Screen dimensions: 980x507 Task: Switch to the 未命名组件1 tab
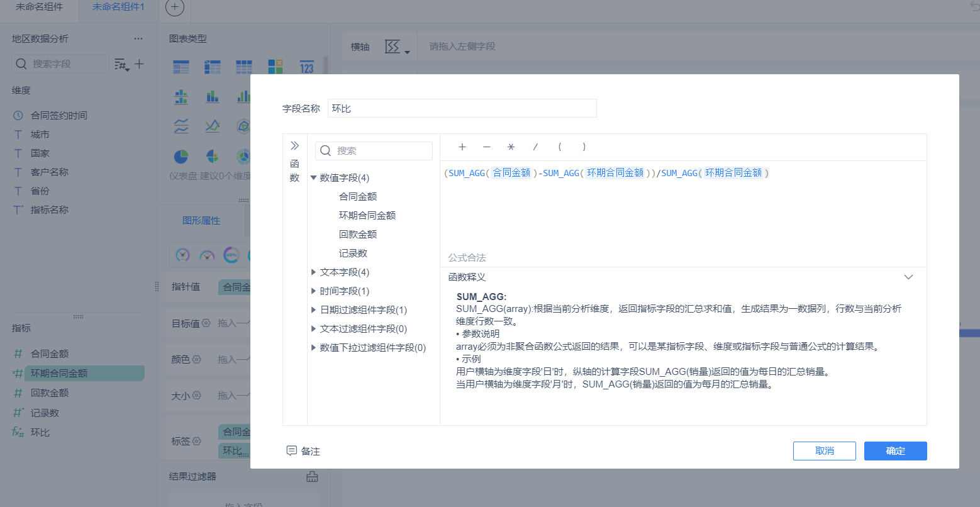118,7
